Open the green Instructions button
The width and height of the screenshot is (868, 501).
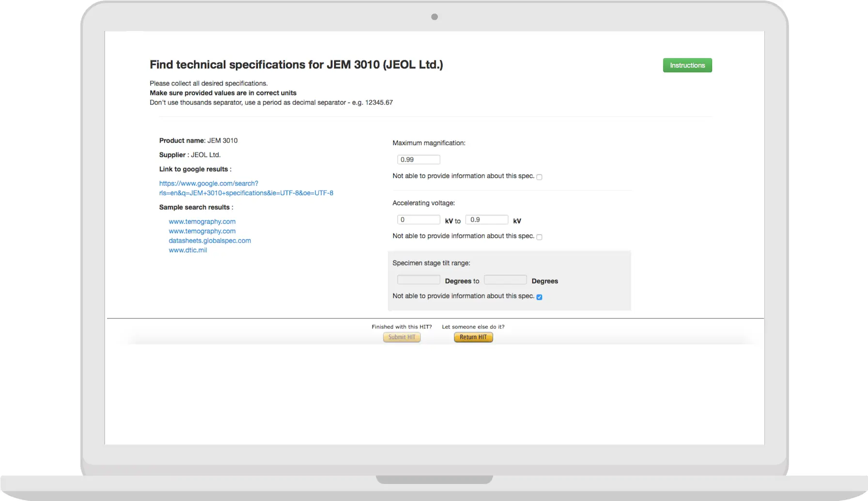click(687, 65)
